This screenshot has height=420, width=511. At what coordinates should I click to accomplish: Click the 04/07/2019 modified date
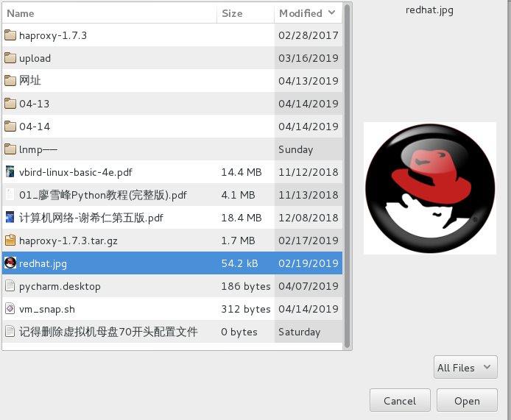(x=309, y=286)
